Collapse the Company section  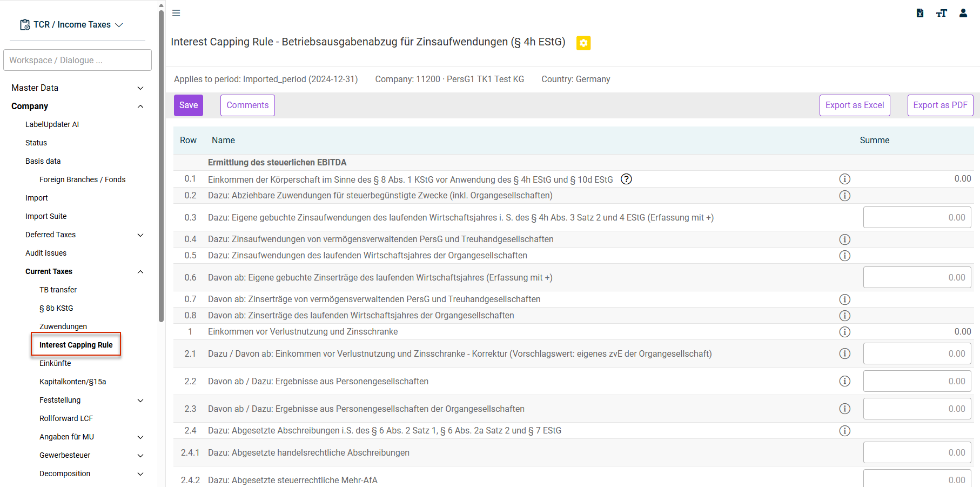[x=140, y=106]
